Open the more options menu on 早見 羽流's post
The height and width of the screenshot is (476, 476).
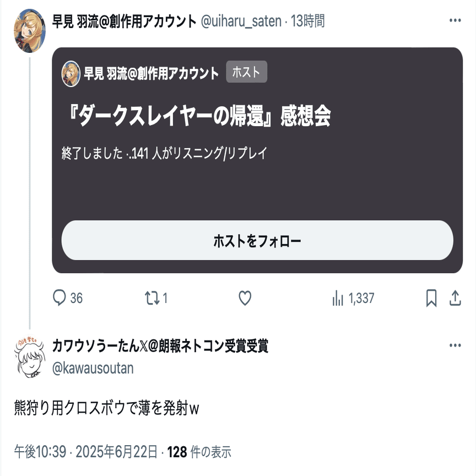pos(455,20)
